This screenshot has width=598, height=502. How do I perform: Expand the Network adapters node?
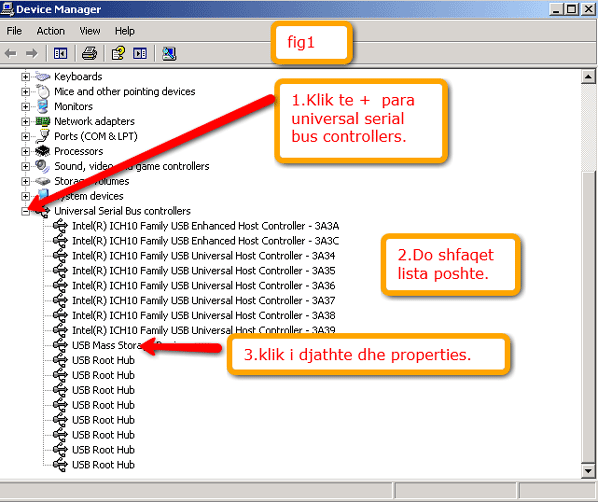25,121
